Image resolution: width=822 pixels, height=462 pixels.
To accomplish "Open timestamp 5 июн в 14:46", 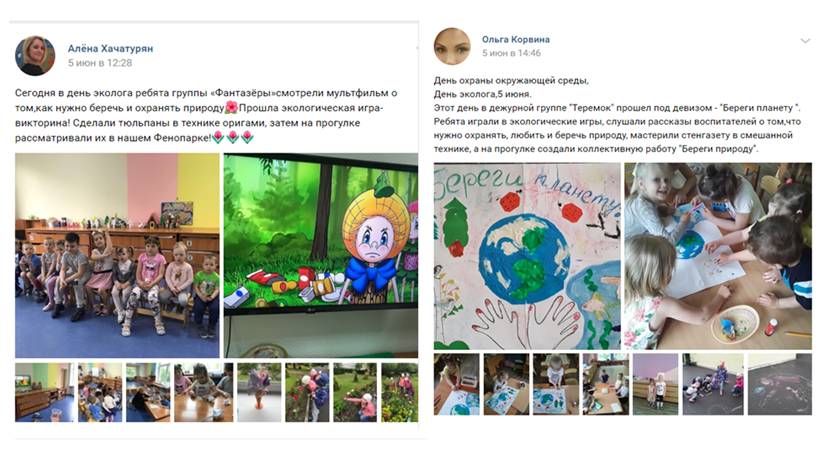I will (x=511, y=53).
